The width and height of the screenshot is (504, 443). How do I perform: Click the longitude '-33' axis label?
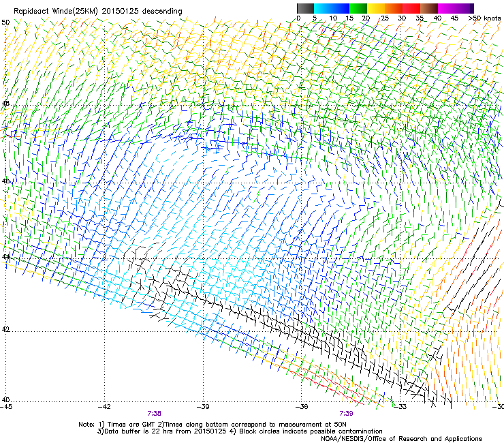pos(400,407)
